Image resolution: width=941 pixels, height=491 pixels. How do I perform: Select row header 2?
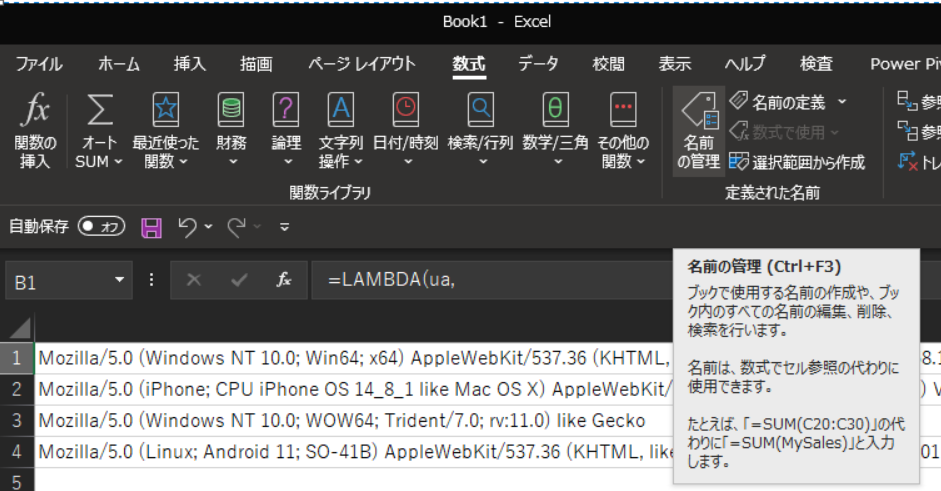coord(17,390)
